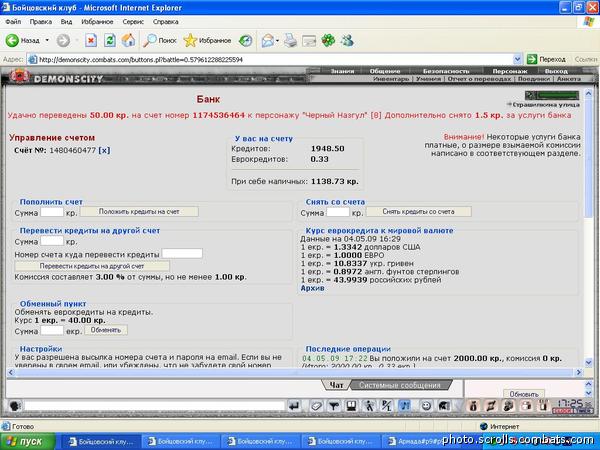Open the dropdown arrow next to Назад
This screenshot has height=450, width=600.
47,40
